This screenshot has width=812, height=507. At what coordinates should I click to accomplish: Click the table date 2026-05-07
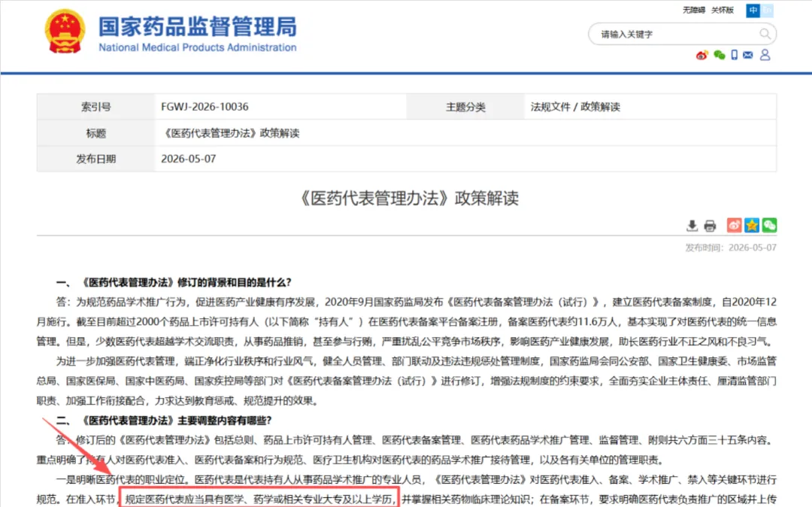pyautogui.click(x=189, y=159)
